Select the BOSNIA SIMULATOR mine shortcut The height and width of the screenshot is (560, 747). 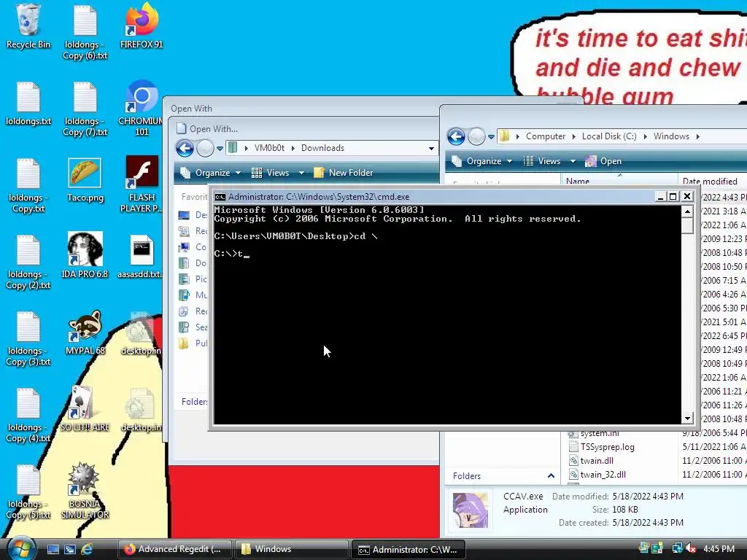click(85, 491)
